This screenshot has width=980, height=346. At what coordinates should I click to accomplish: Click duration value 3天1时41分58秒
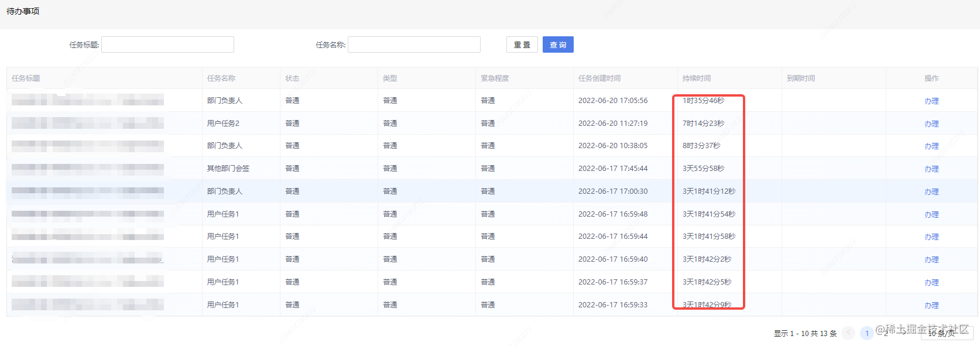click(709, 236)
